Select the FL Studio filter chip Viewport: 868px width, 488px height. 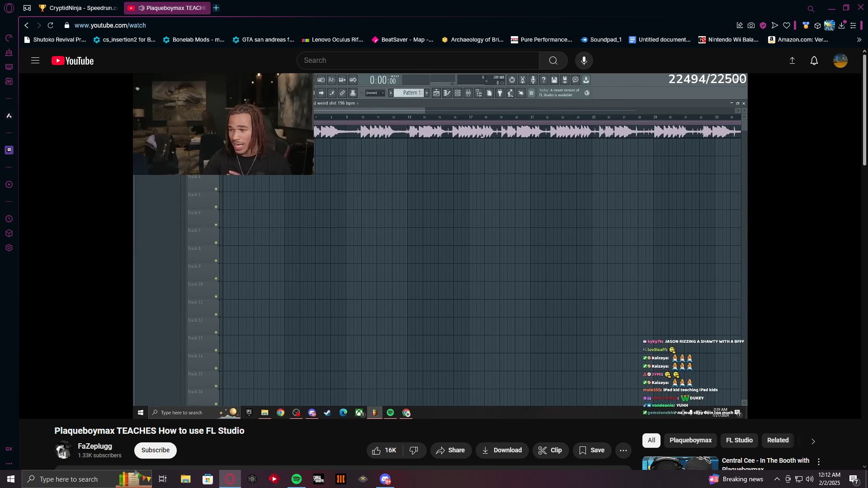[x=739, y=441]
